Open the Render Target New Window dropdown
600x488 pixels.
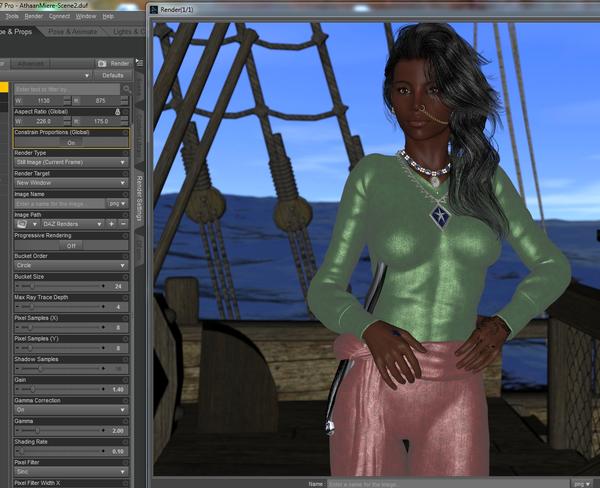click(x=71, y=183)
